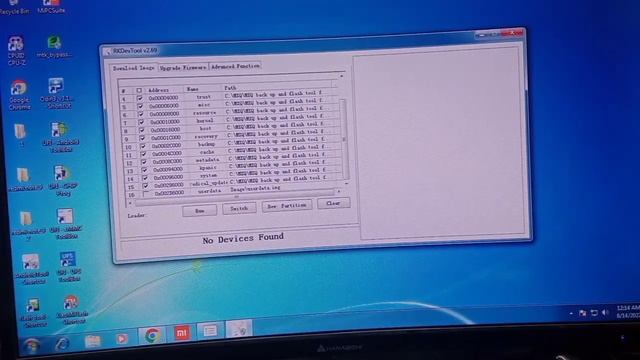Screen dimensions: 640x360
Task: Open the folder icon beside UFI Android ToolBox
Action: pyautogui.click(x=20, y=135)
